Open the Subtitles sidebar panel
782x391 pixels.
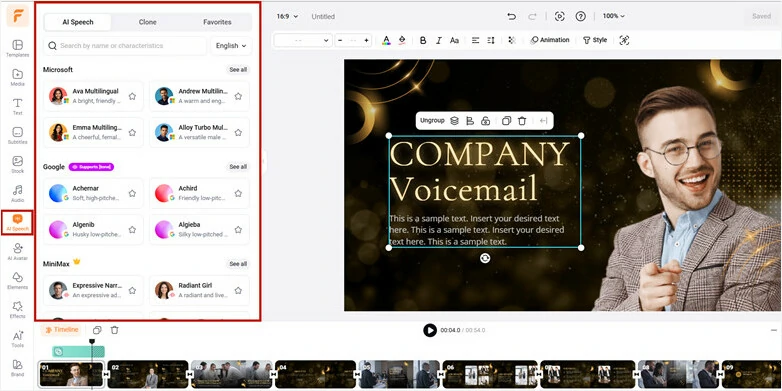[x=17, y=135]
